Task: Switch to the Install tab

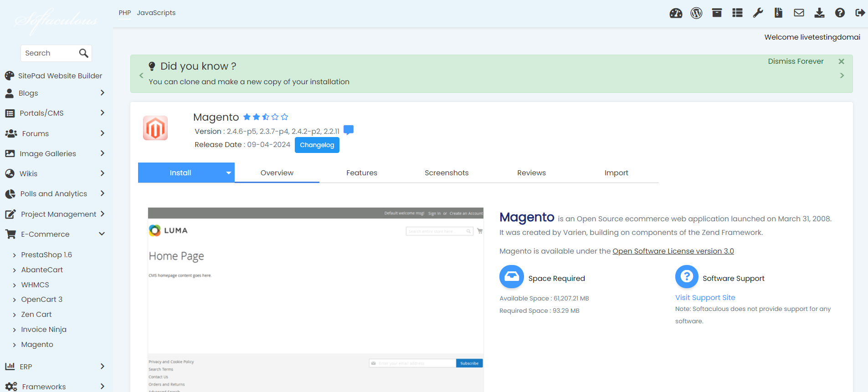Action: point(180,173)
